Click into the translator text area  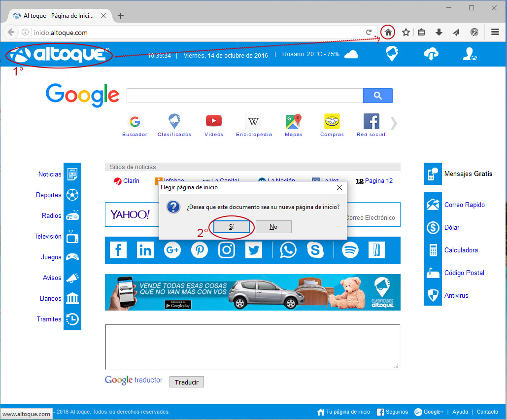[253, 347]
